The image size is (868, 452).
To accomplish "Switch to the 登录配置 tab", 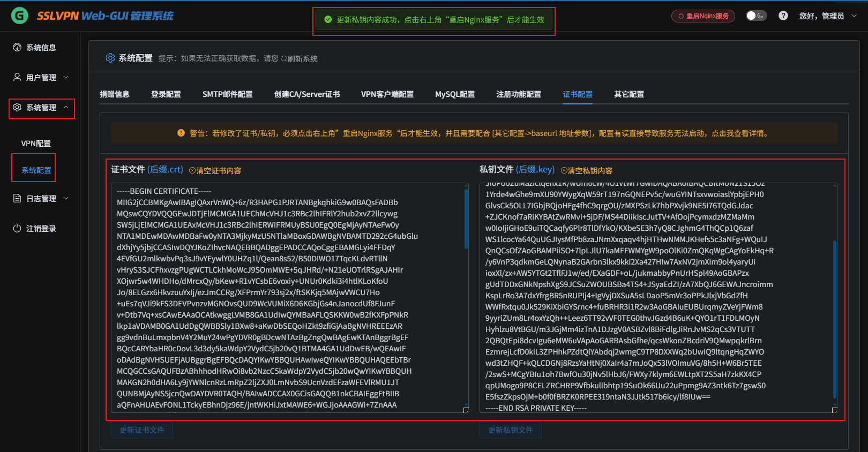I will 166,94.
